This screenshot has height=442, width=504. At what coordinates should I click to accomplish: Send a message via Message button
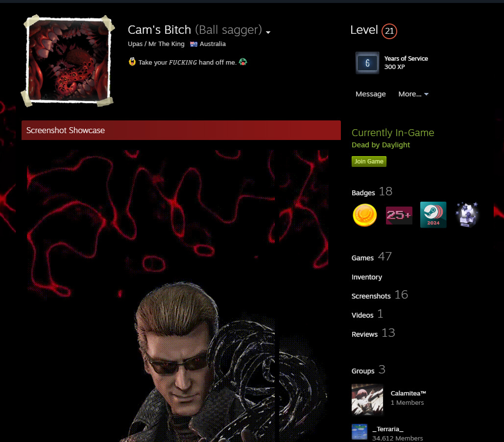click(x=371, y=94)
